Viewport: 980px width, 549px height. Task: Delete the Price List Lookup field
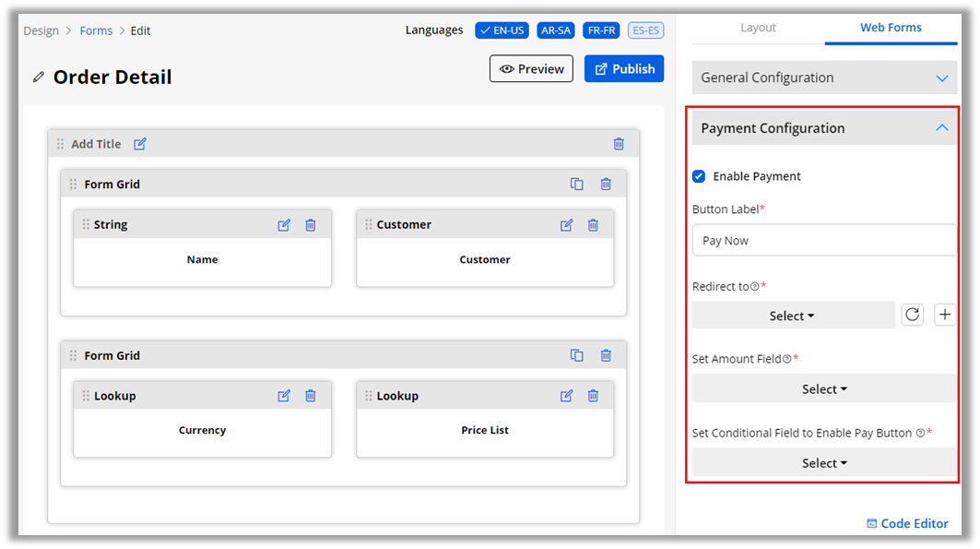[x=593, y=396]
